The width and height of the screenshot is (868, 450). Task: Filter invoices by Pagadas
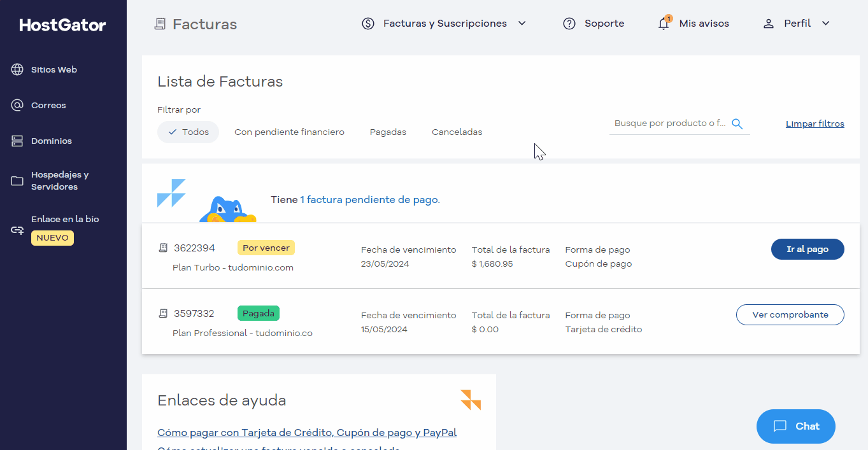(388, 132)
